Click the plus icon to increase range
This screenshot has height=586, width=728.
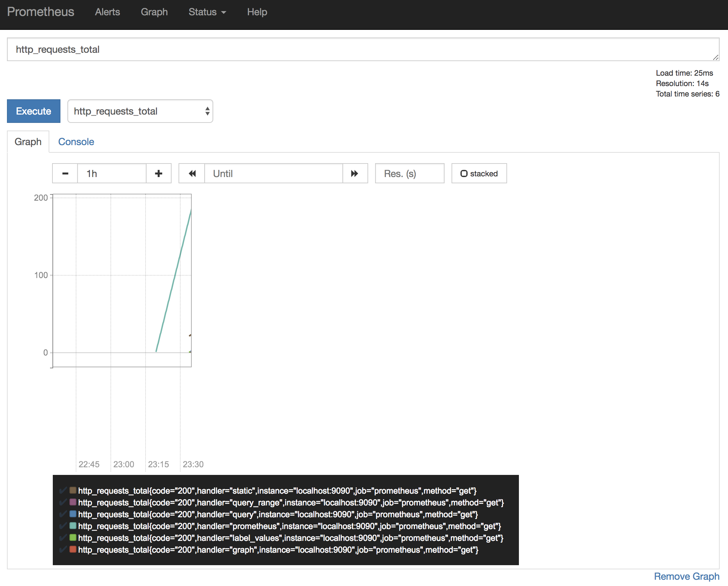159,174
